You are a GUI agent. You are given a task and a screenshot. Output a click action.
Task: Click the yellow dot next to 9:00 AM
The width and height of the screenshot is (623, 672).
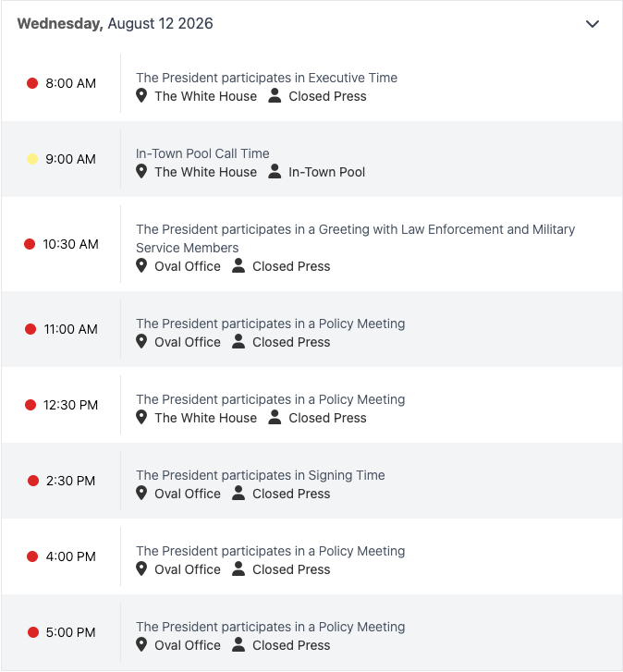tap(32, 159)
